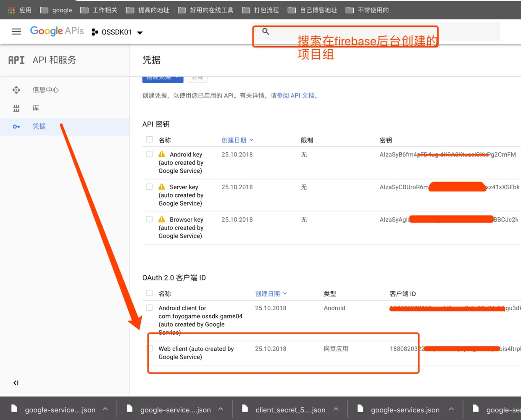Open Web client (auto created by Google Service)

click(x=196, y=353)
